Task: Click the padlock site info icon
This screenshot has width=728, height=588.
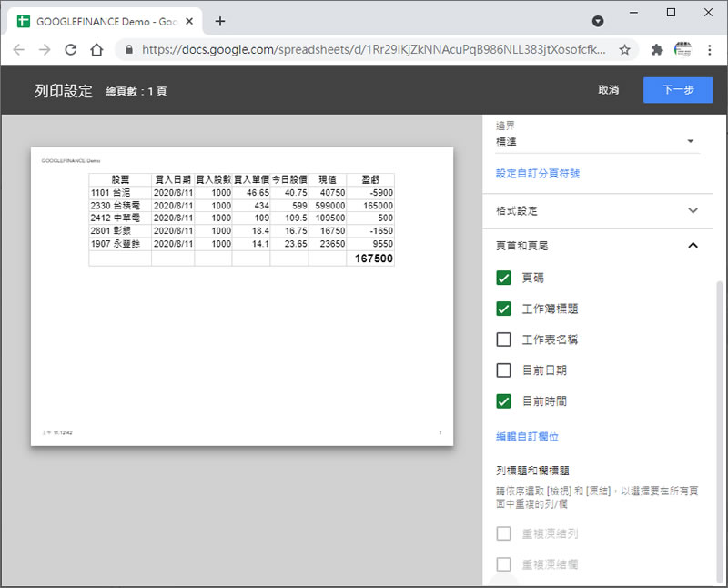Action: point(128,50)
